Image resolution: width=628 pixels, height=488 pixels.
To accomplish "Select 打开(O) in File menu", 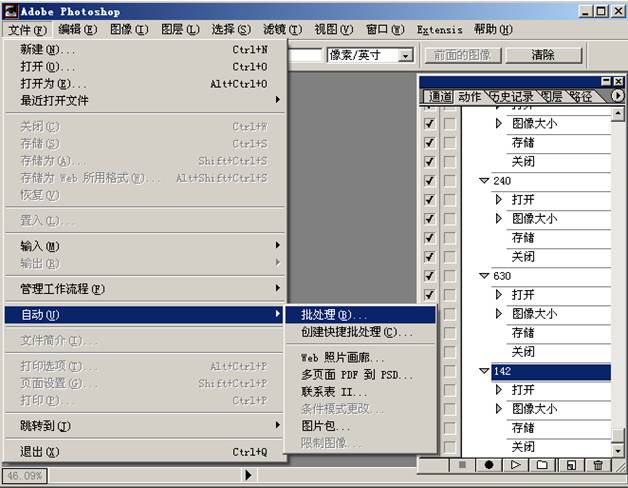I will [145, 66].
